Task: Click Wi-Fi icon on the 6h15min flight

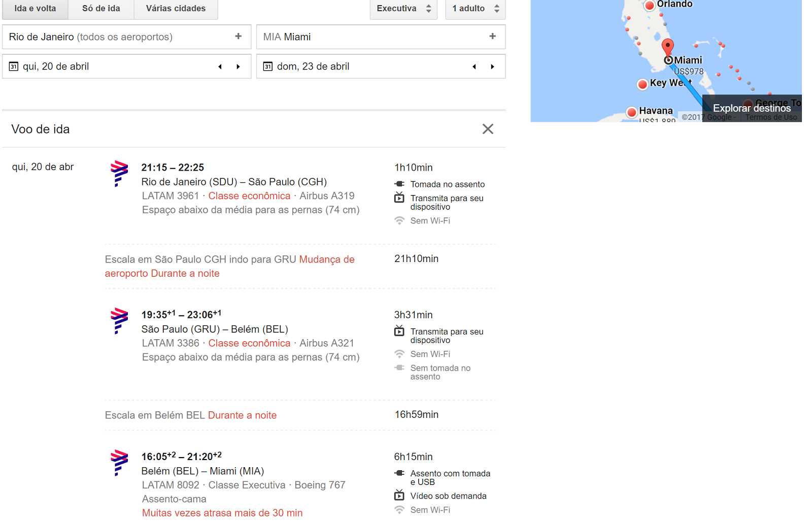Action: pyautogui.click(x=399, y=510)
